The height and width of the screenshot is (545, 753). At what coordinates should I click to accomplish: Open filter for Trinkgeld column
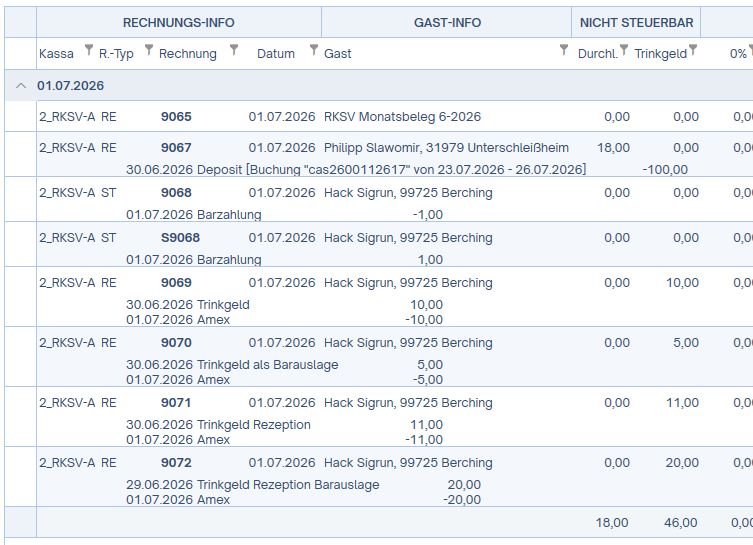[693, 50]
